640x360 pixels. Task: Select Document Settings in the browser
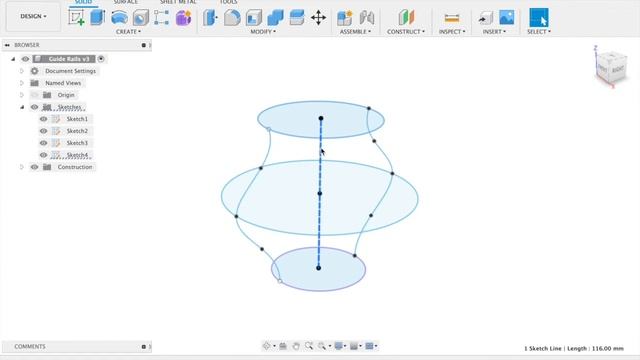(x=70, y=71)
